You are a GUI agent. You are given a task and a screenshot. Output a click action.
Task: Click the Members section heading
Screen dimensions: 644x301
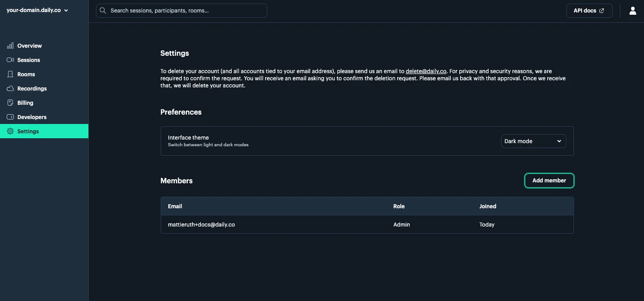(x=176, y=181)
